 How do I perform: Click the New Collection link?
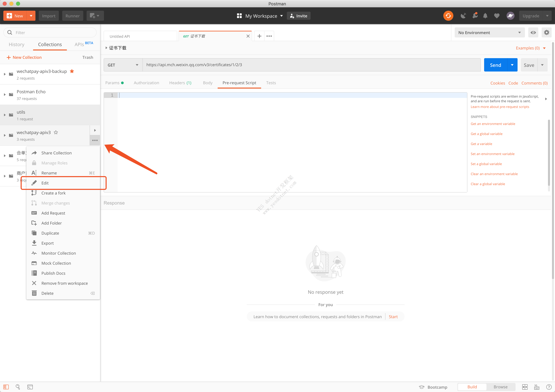point(24,57)
